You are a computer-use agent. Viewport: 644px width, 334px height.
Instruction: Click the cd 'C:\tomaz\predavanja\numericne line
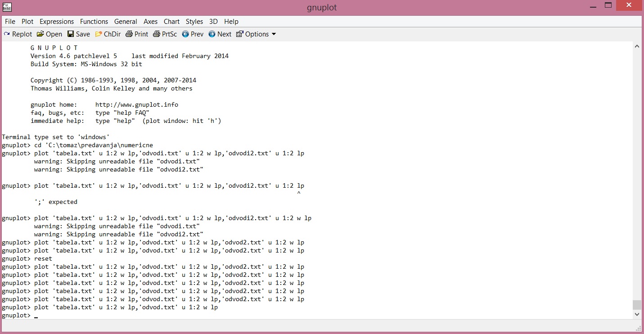77,145
